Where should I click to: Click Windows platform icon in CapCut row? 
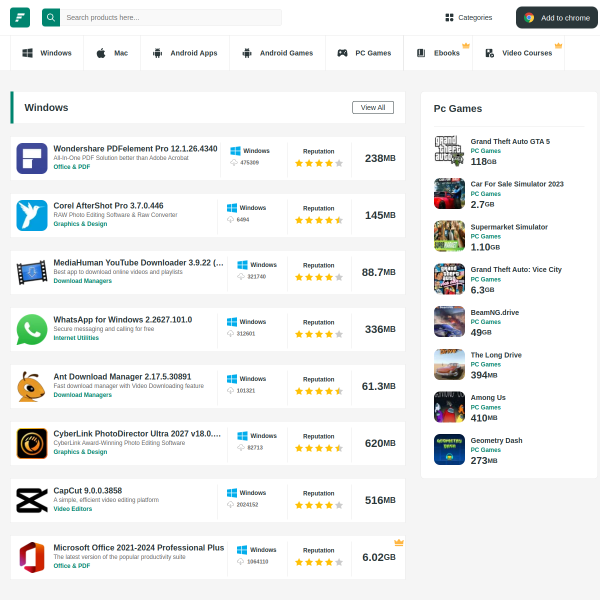click(232, 493)
